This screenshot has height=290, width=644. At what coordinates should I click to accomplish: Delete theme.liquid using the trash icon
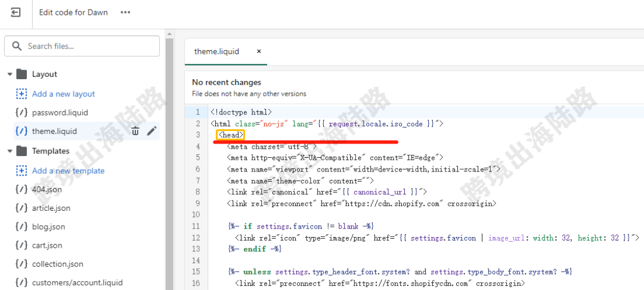[136, 131]
